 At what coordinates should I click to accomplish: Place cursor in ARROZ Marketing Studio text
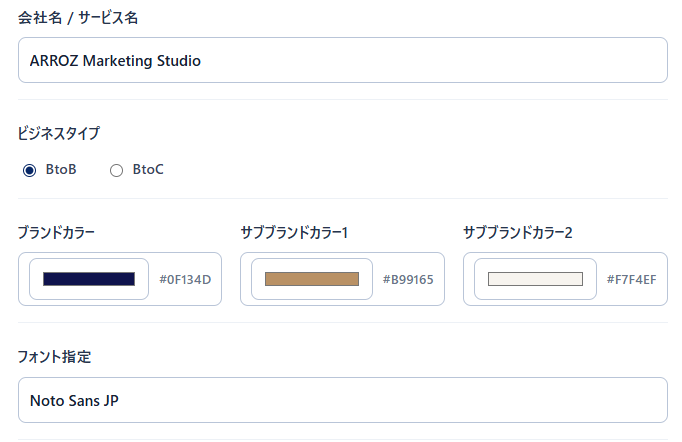coord(115,60)
